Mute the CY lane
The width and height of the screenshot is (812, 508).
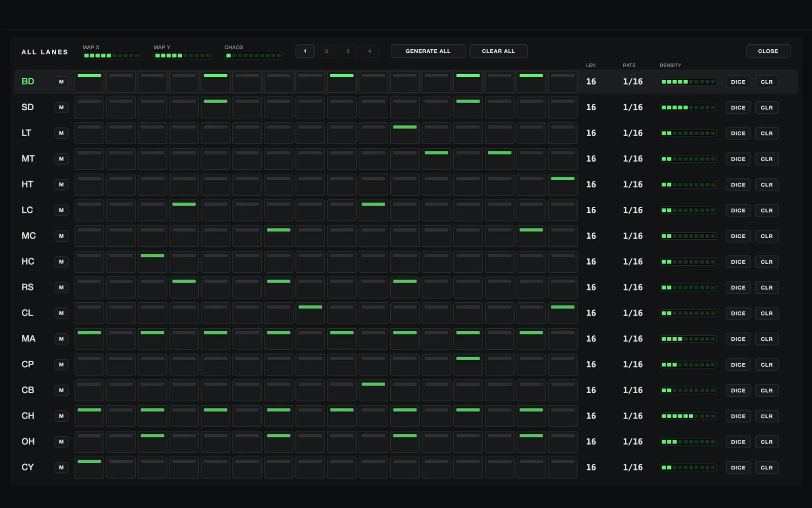point(61,467)
